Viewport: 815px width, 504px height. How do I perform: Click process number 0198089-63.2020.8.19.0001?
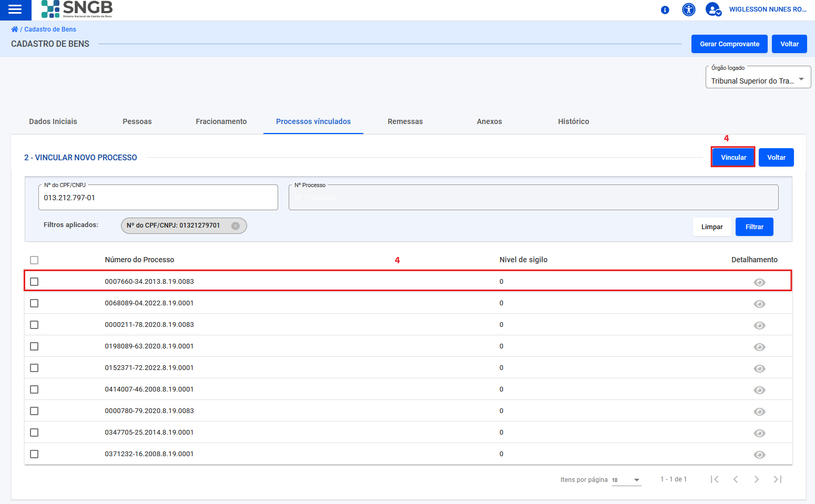pos(149,346)
